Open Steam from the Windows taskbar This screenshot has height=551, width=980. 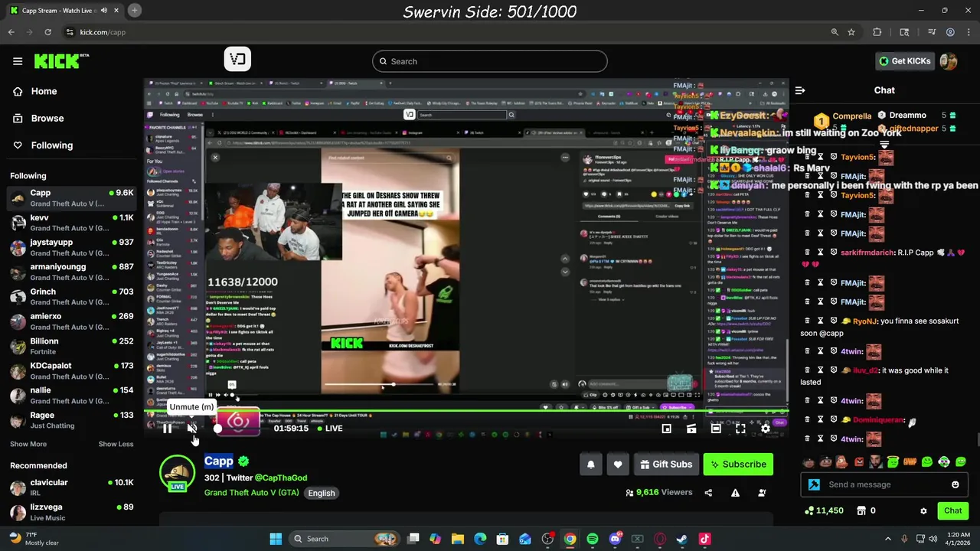(682, 539)
